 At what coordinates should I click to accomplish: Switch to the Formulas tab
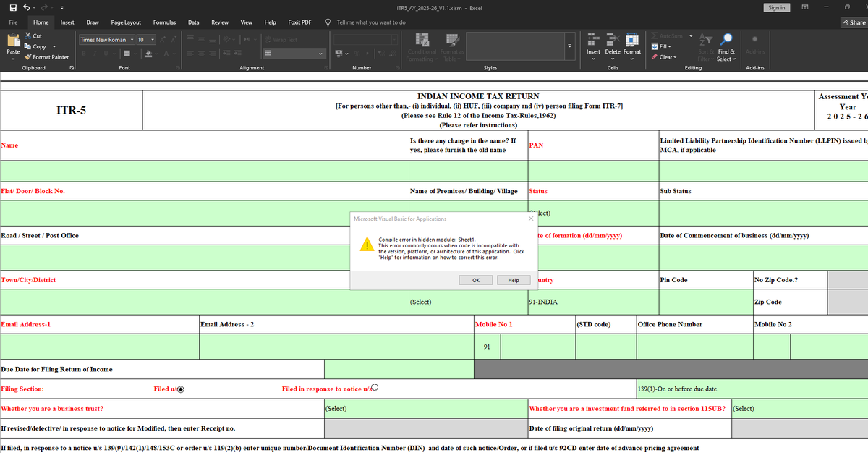point(164,22)
